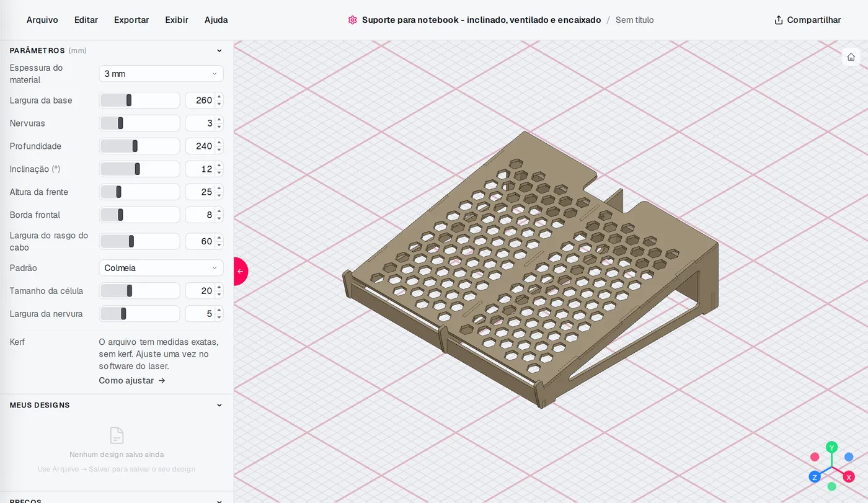This screenshot has width=868, height=503.
Task: Open the Ajuda menu
Action: click(216, 20)
